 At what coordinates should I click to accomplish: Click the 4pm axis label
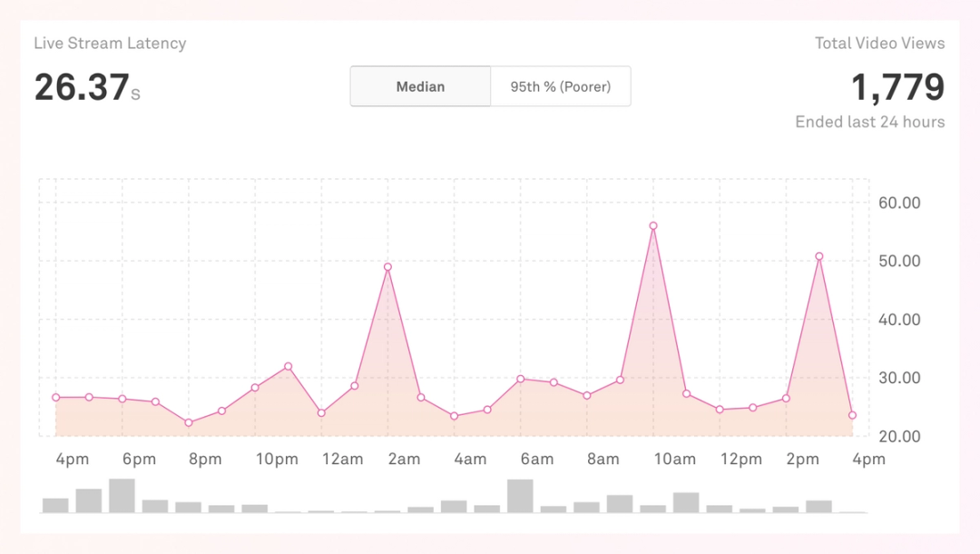[73, 460]
